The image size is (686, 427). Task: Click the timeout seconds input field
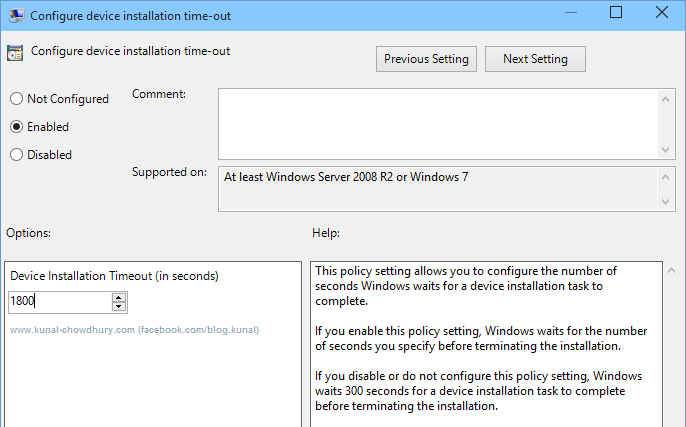point(58,301)
